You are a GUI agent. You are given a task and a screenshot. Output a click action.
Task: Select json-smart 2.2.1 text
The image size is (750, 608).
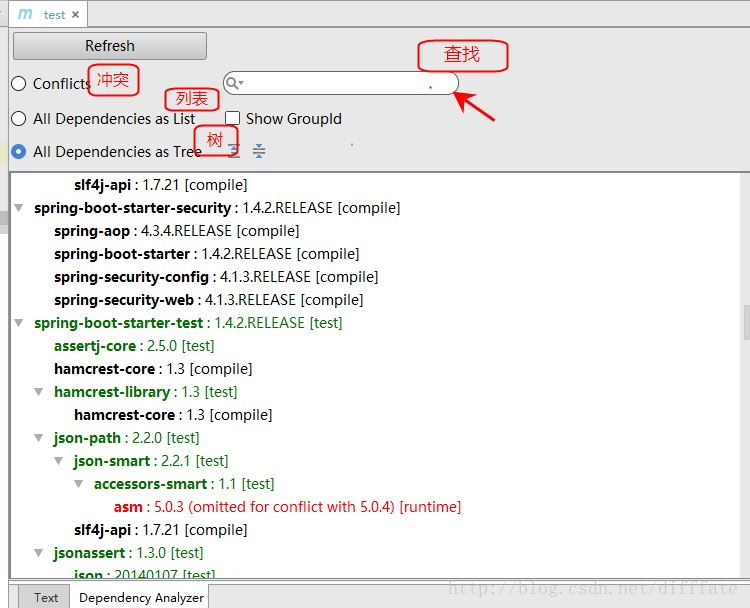151,461
